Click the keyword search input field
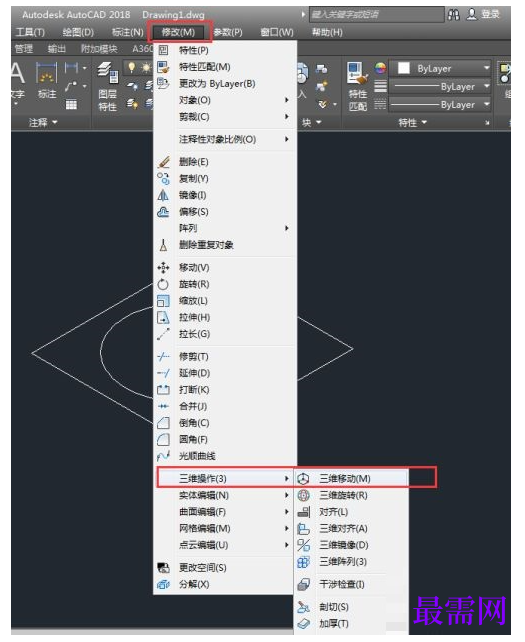525x642 pixels. (377, 15)
